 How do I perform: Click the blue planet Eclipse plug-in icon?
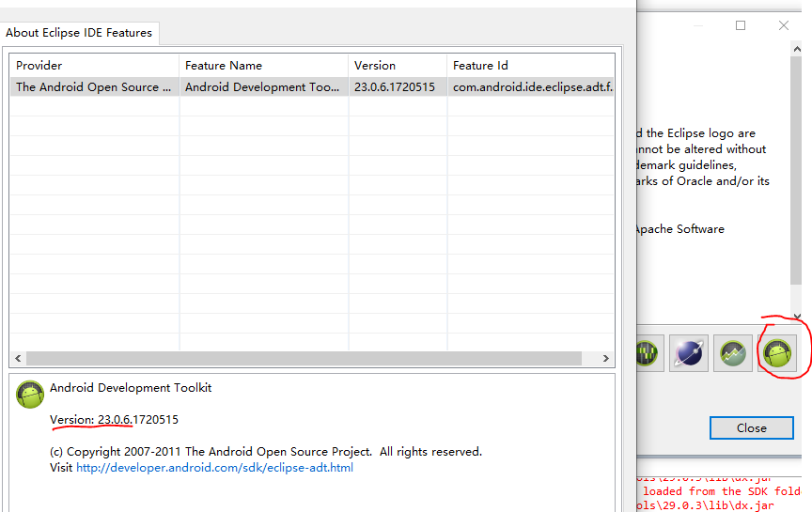[689, 353]
